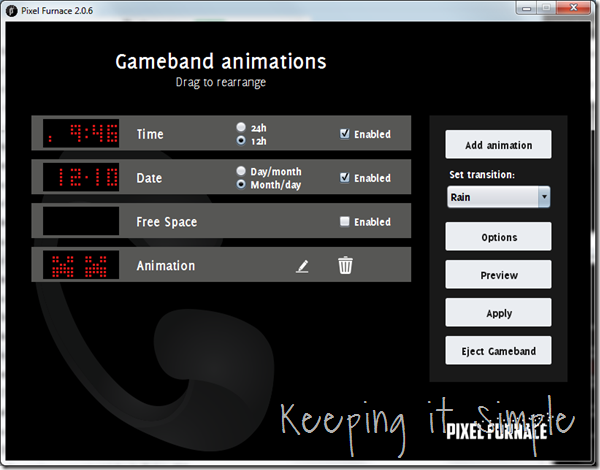The width and height of the screenshot is (600, 470).
Task: Click the Animation row label
Action: tap(166, 266)
